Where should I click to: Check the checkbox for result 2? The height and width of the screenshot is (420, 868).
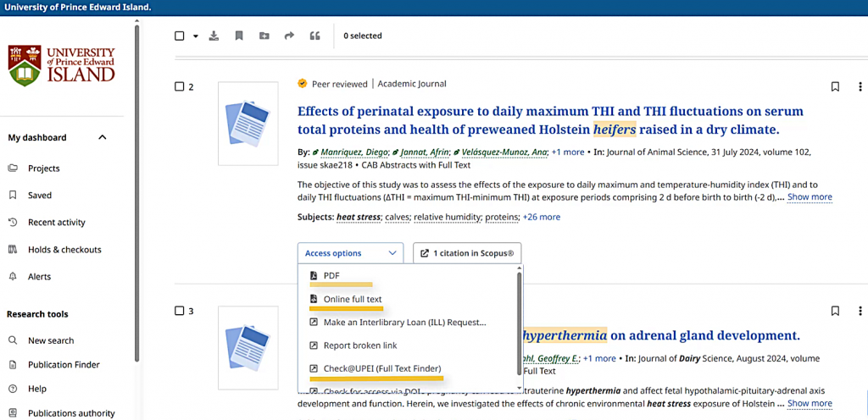tap(179, 86)
